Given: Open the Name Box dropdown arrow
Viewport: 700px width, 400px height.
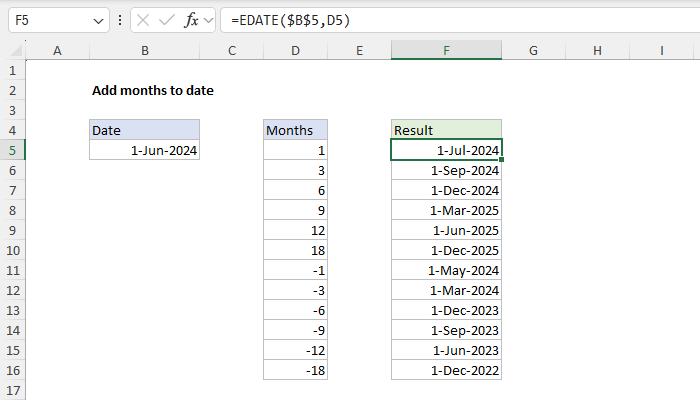Looking at the screenshot, I should point(98,21).
